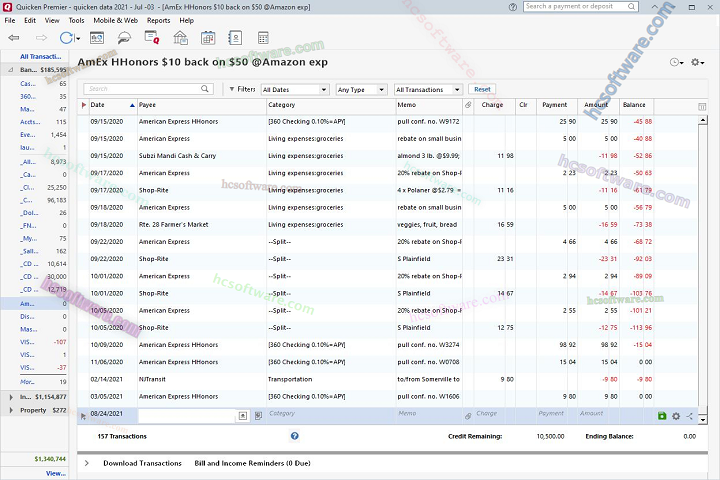Toggle the Filters control
720x480 pixels.
[x=242, y=89]
